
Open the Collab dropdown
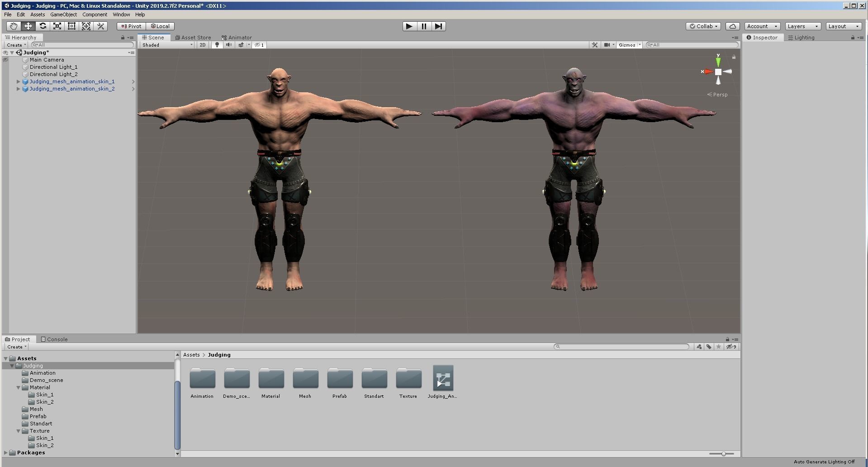703,26
